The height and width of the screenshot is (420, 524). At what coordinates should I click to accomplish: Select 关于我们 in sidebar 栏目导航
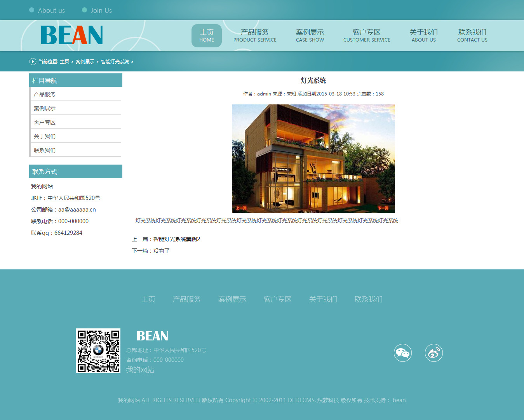point(45,136)
